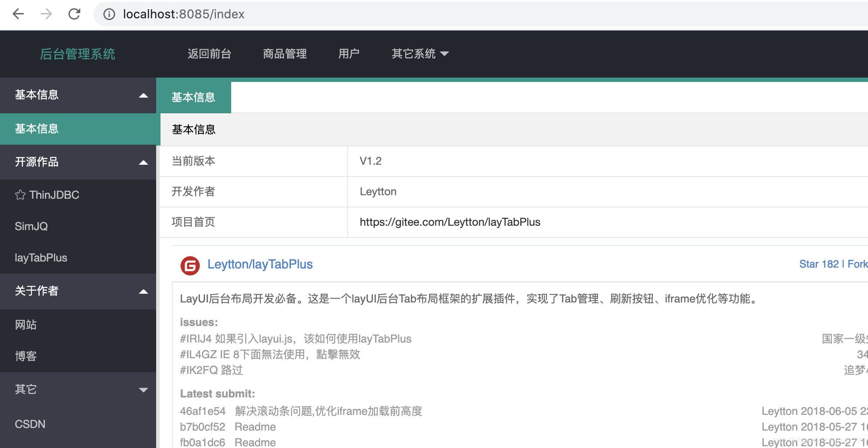Click the 后台管理系统 logo title

point(78,54)
